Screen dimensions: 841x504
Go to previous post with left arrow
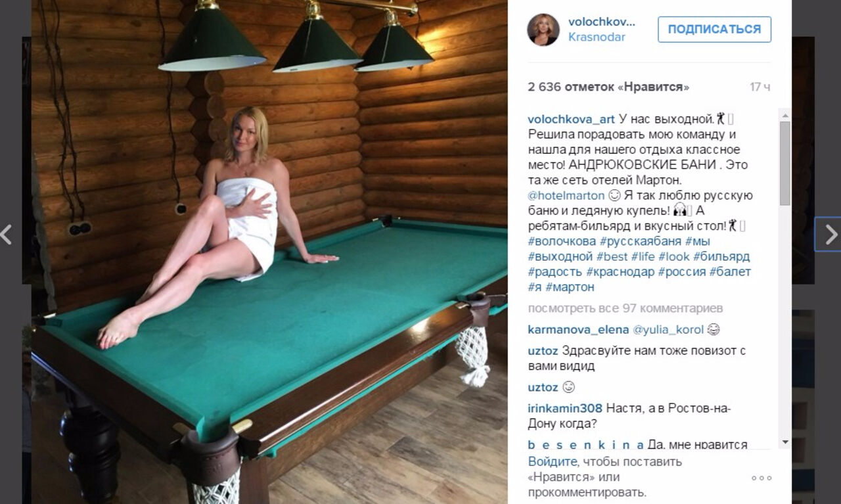click(x=6, y=235)
